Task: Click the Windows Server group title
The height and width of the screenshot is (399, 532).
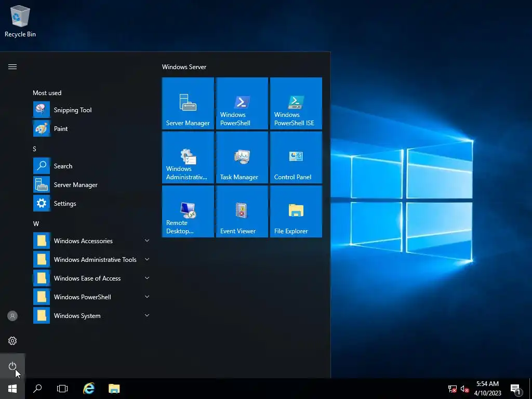Action: (184, 67)
